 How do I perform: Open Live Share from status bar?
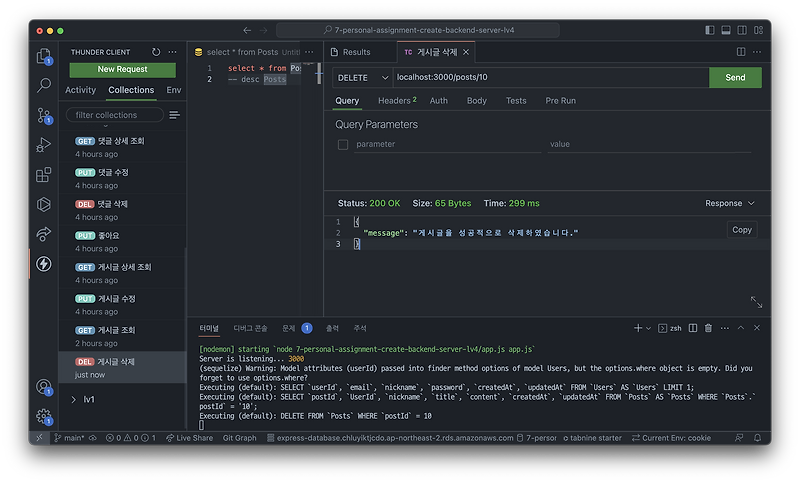[189, 438]
